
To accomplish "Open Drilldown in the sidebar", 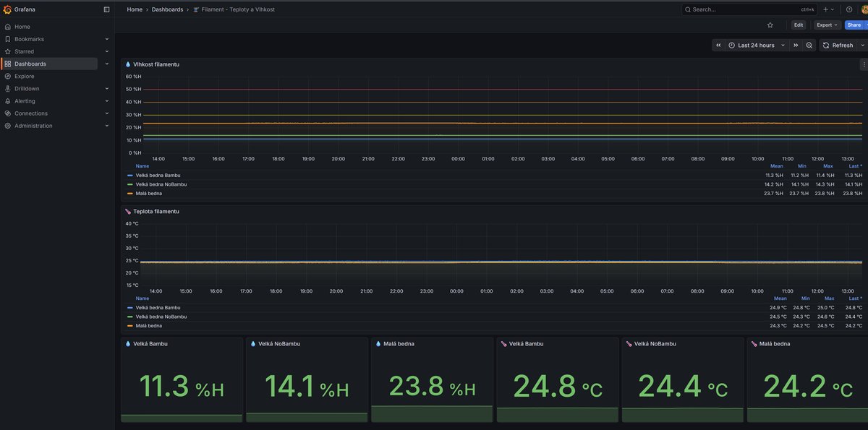I will click(x=27, y=88).
